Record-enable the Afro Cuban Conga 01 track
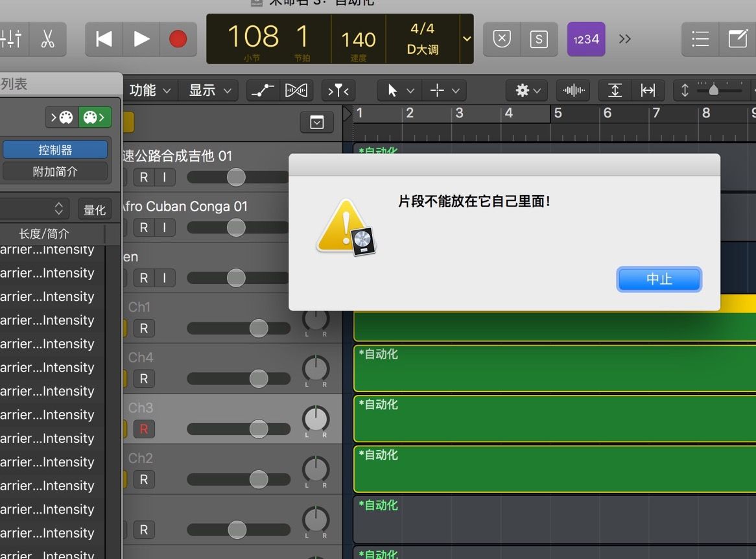Screen dimensions: 756x559 (x=144, y=227)
